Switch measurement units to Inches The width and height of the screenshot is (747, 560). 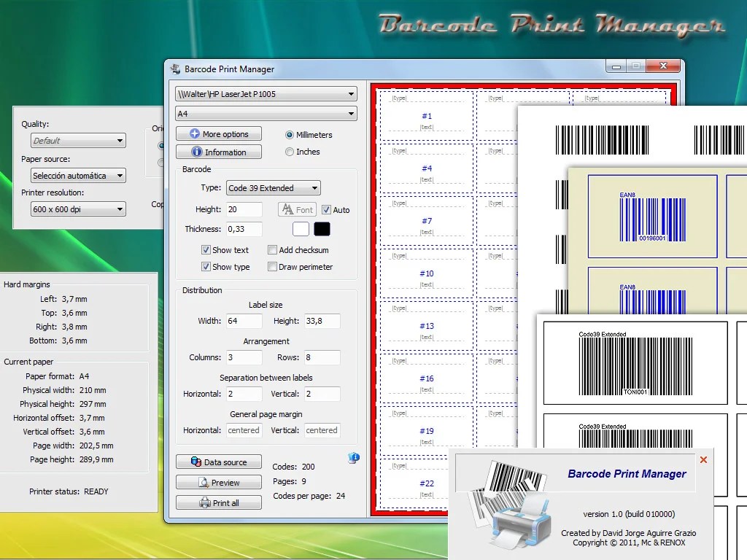(290, 151)
